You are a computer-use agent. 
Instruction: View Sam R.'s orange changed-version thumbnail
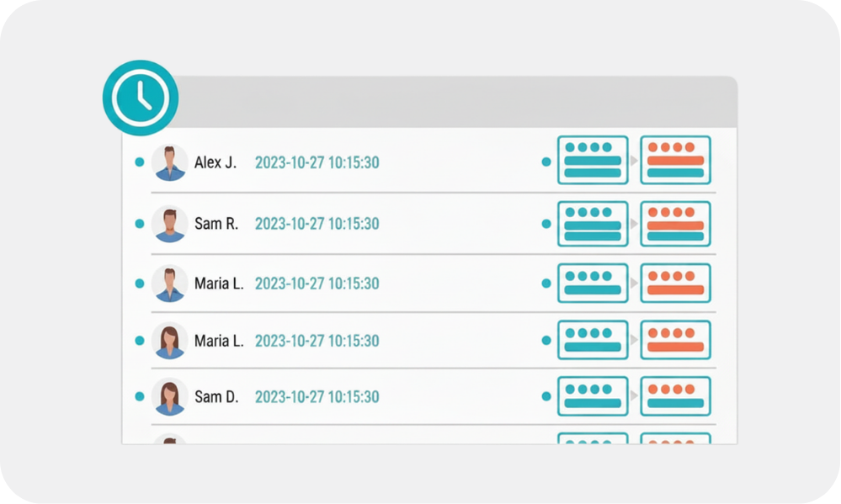[x=676, y=224]
